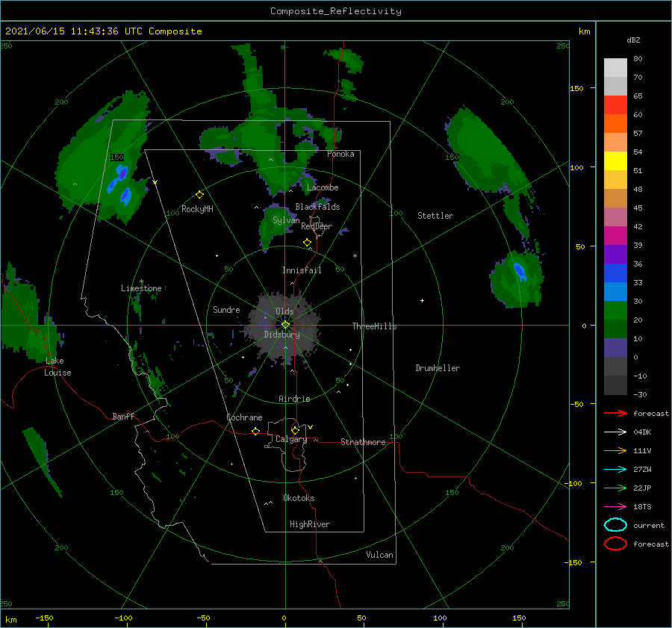Click the Airdrie city label
672x628 pixels.
pyautogui.click(x=294, y=399)
